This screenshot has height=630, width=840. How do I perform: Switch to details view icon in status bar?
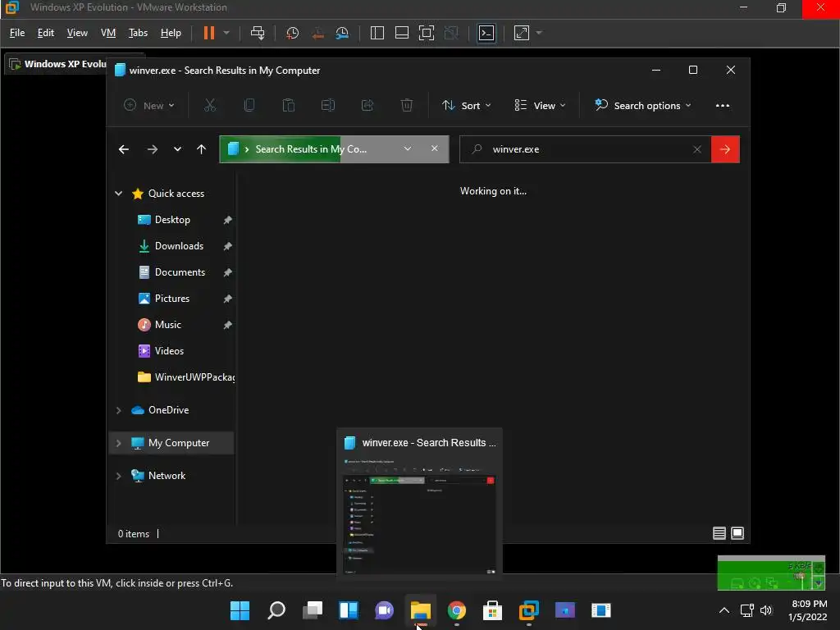click(x=719, y=533)
